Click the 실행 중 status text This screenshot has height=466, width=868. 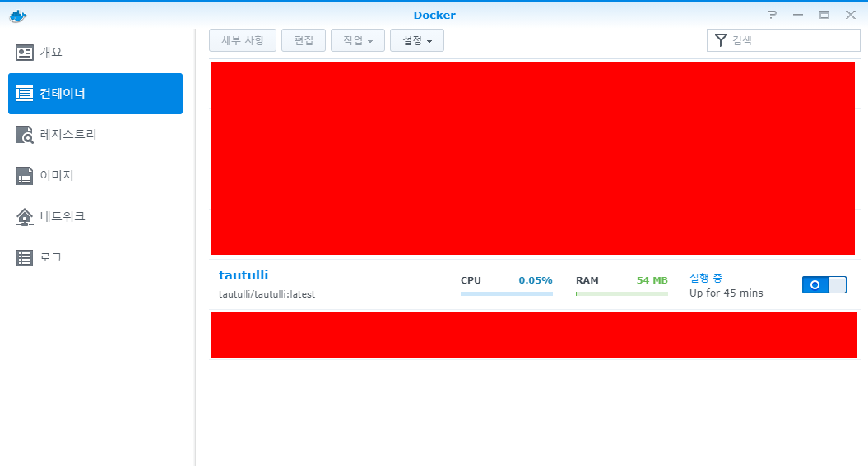tap(706, 278)
